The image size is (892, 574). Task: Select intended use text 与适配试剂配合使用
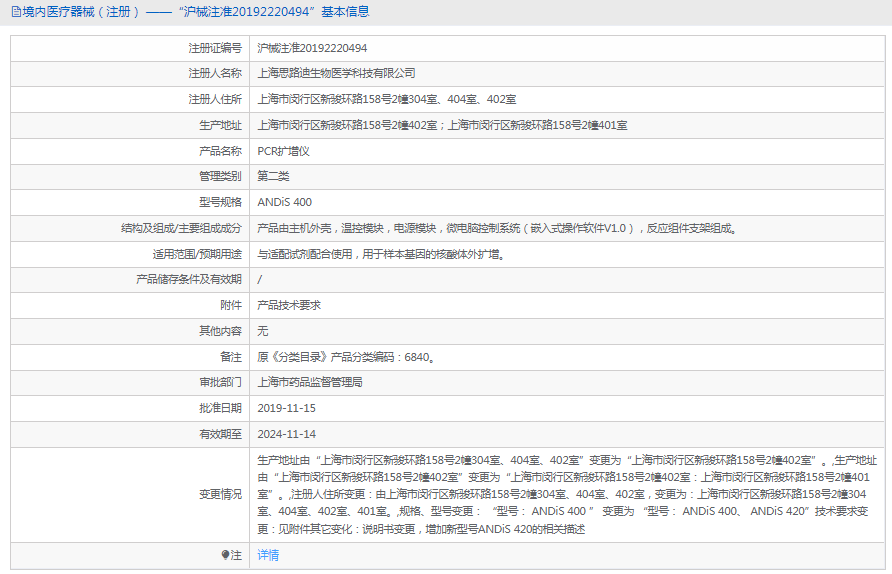[381, 254]
